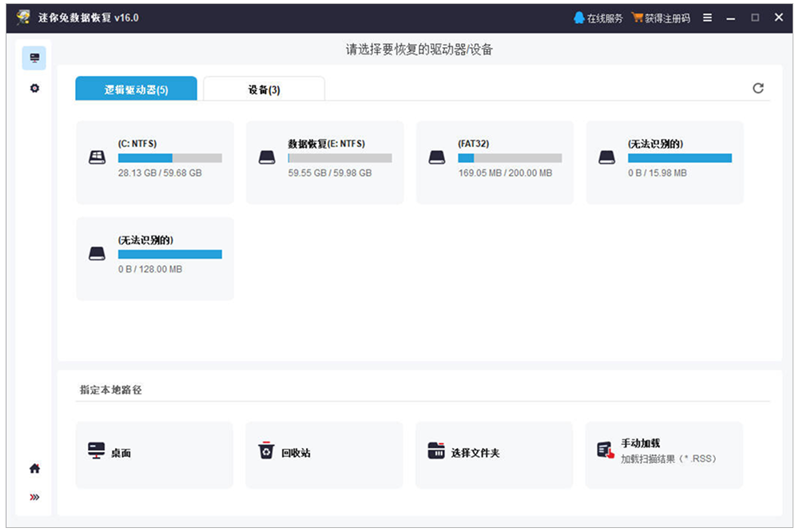Choose Desktop (桌面) recovery location
The height and width of the screenshot is (532, 799).
(x=154, y=454)
